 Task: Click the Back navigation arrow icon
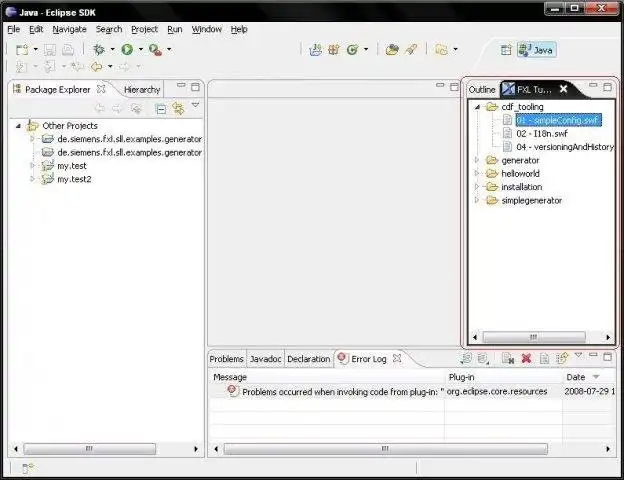pyautogui.click(x=96, y=66)
